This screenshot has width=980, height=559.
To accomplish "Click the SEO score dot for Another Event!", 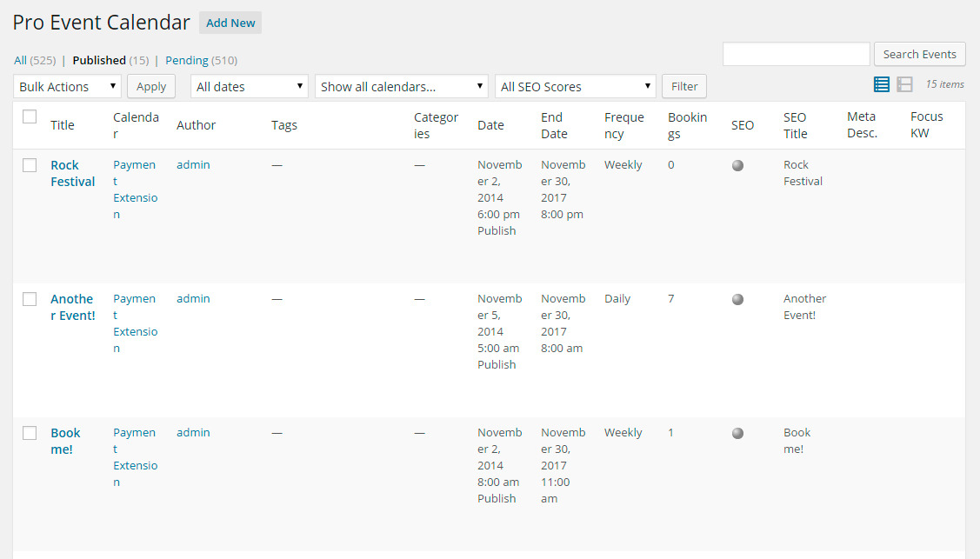I will coord(737,299).
